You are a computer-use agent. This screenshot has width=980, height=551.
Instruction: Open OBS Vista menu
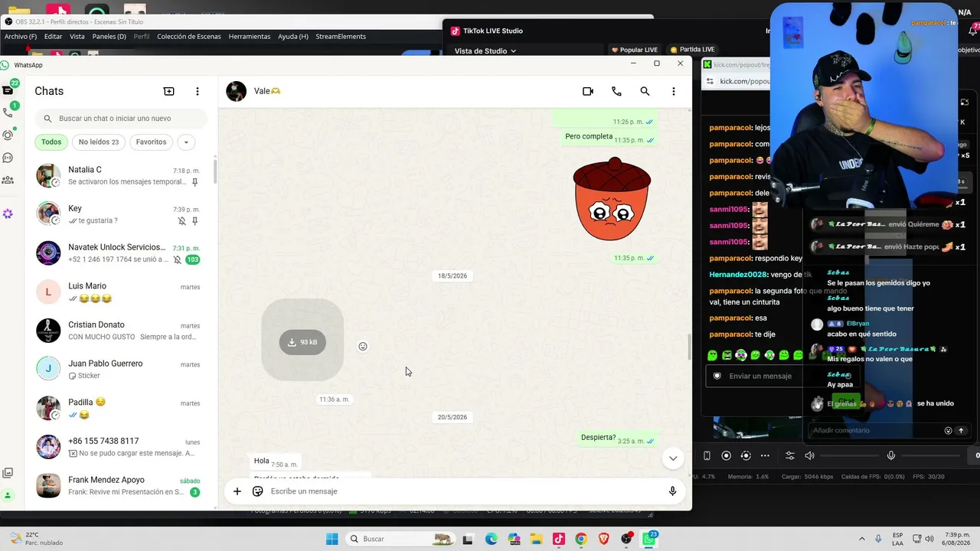[77, 37]
